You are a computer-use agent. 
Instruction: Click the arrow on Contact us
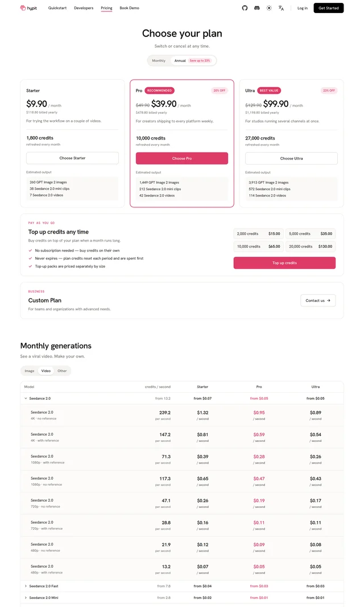point(329,301)
